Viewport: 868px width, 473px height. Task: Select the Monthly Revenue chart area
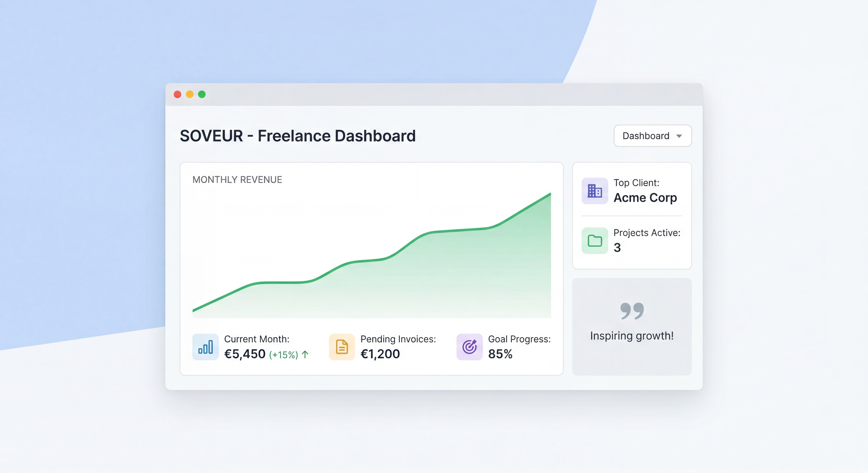[371, 256]
